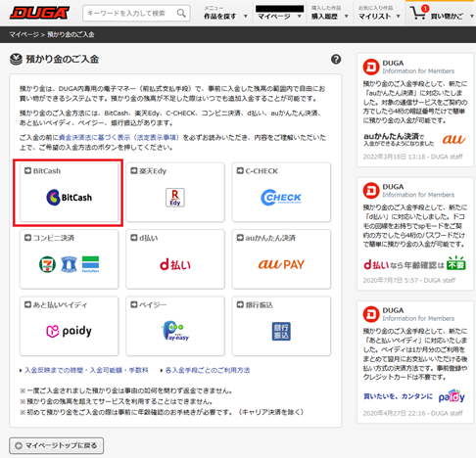The image size is (476, 458).
Task: Open 各入金手段ごとのご利用方法 link
Action: 208,370
